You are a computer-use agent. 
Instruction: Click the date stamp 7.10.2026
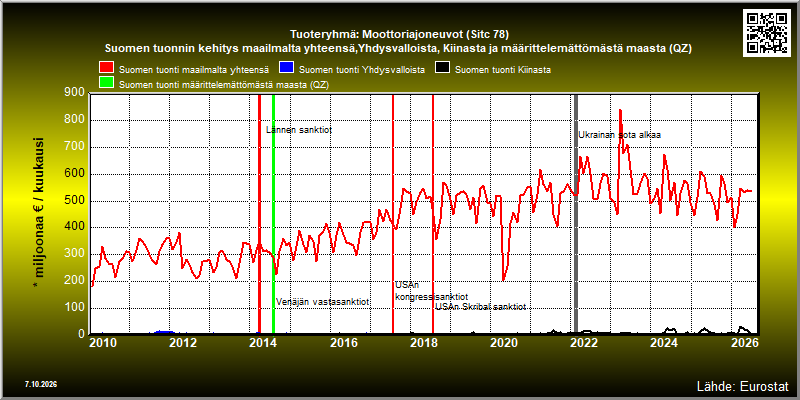pyautogui.click(x=40, y=384)
